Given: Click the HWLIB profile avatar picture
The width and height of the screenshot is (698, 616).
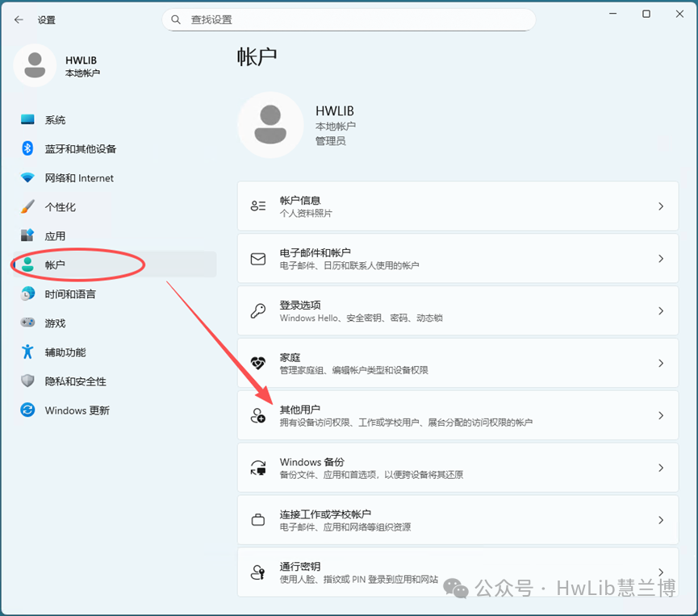Looking at the screenshot, I should 270,125.
